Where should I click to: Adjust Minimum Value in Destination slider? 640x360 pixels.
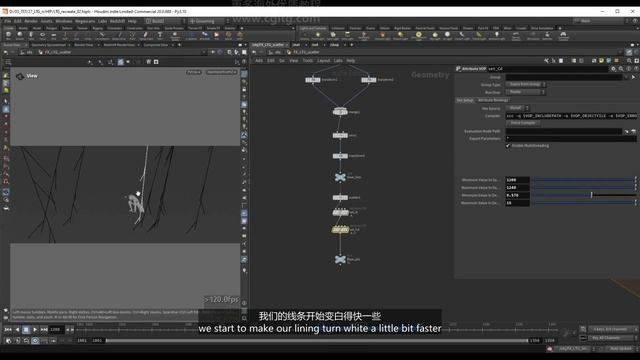584,195
